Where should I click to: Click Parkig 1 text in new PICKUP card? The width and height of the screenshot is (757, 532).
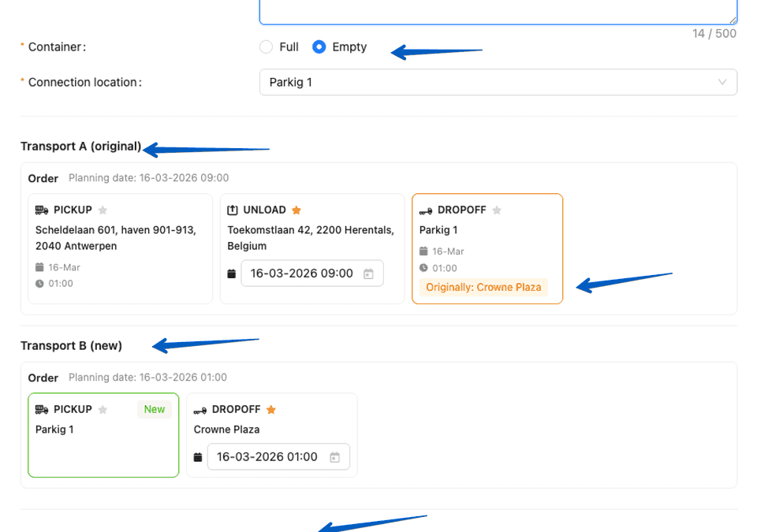(x=54, y=430)
